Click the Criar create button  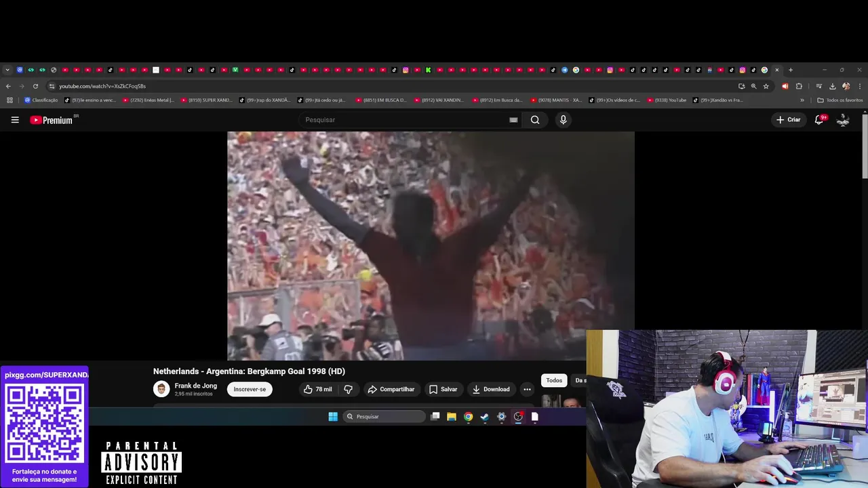tap(788, 120)
